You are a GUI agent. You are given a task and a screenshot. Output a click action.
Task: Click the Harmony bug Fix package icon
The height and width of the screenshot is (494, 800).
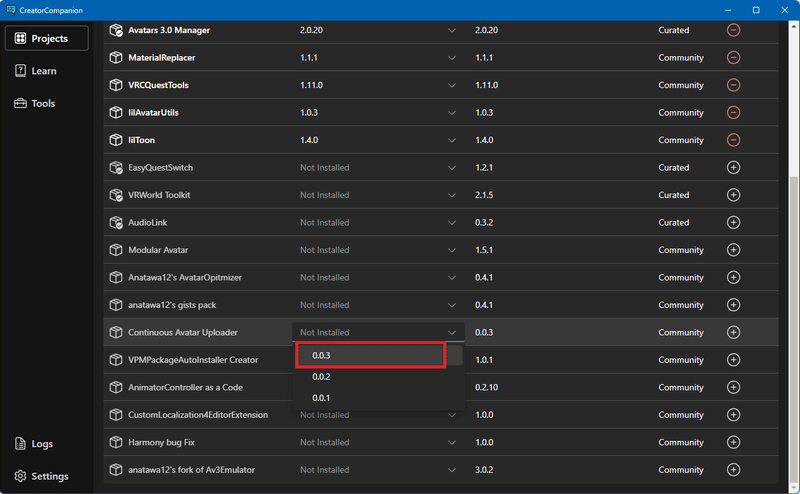point(116,442)
